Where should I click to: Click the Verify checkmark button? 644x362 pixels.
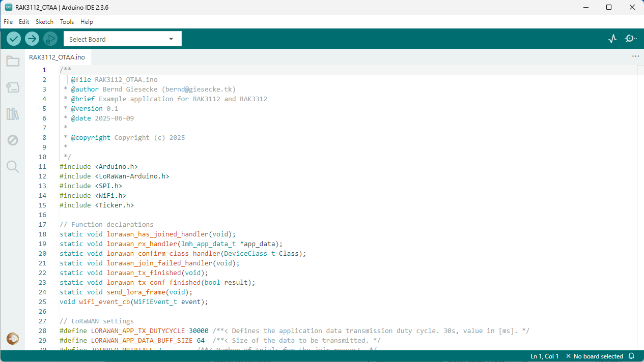coord(14,39)
